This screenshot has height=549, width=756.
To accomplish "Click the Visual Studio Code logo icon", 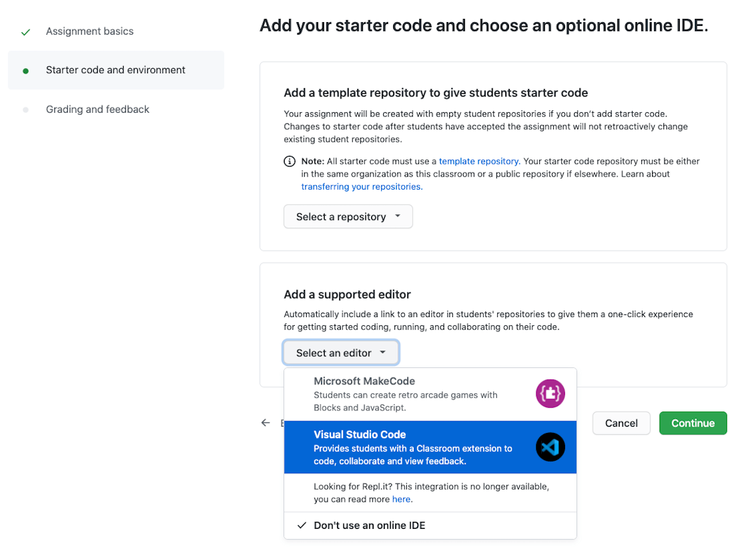I will pyautogui.click(x=550, y=447).
